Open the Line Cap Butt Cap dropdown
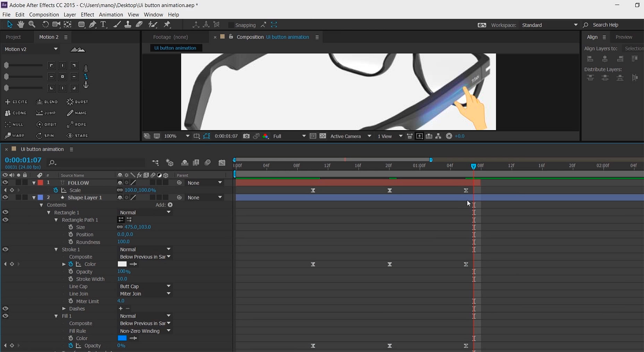 pyautogui.click(x=145, y=286)
